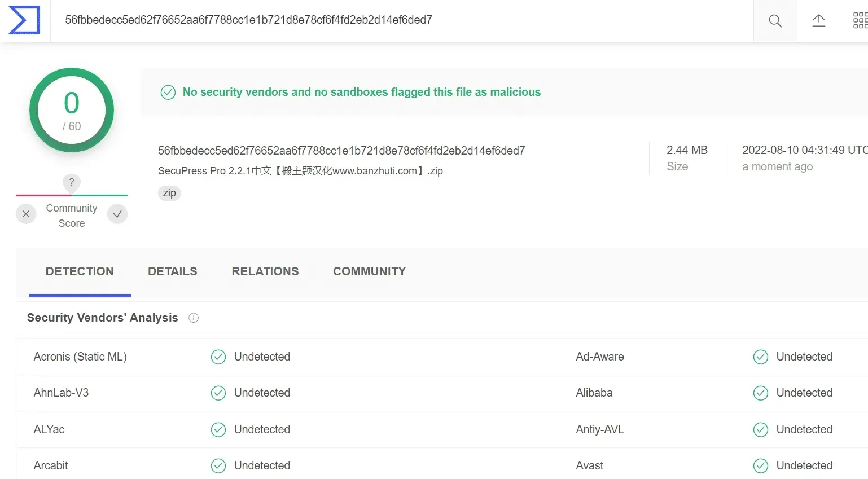Click the Avast vendor name
The width and height of the screenshot is (868, 479).
(590, 465)
